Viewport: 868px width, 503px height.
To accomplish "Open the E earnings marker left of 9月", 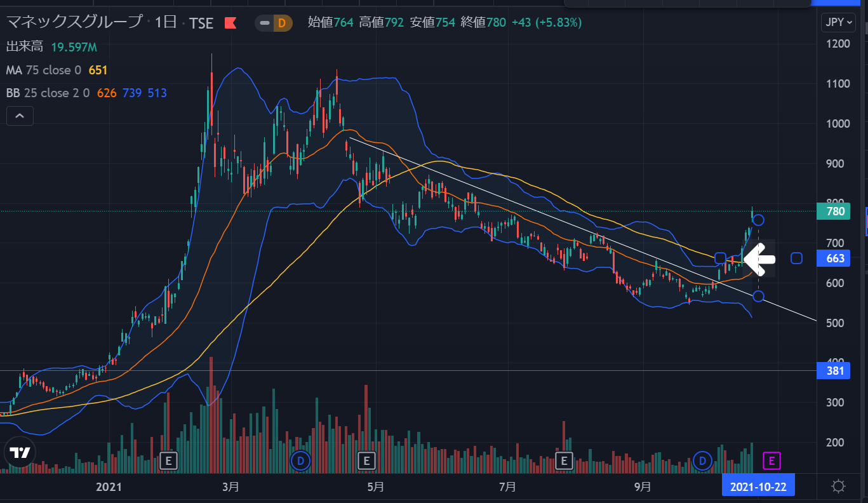I will pos(564,460).
